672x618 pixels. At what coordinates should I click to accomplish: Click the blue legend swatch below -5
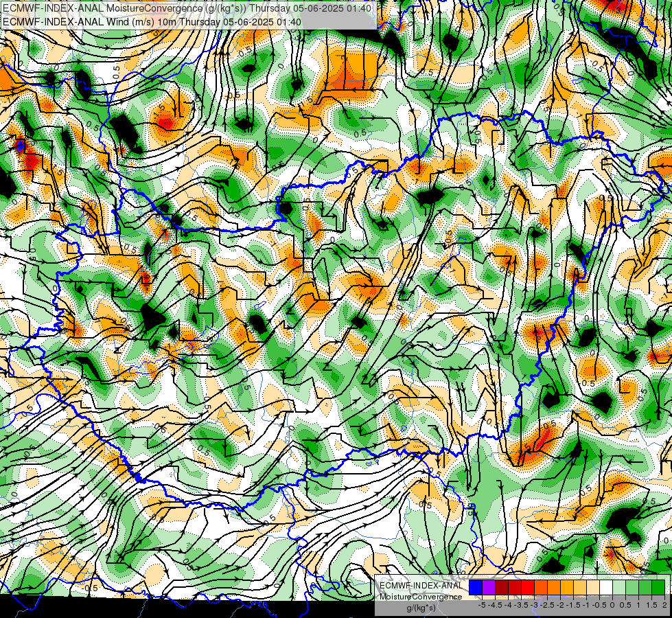[x=476, y=587]
